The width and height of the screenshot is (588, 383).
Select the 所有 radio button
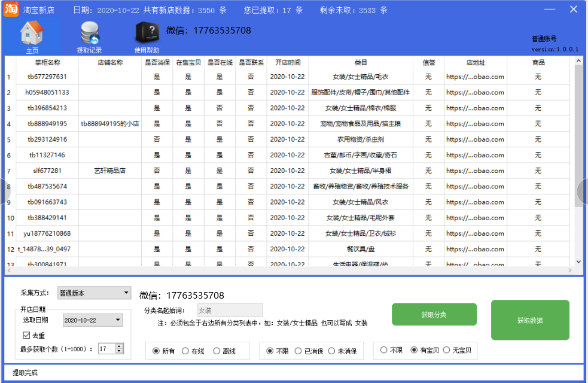(x=155, y=351)
